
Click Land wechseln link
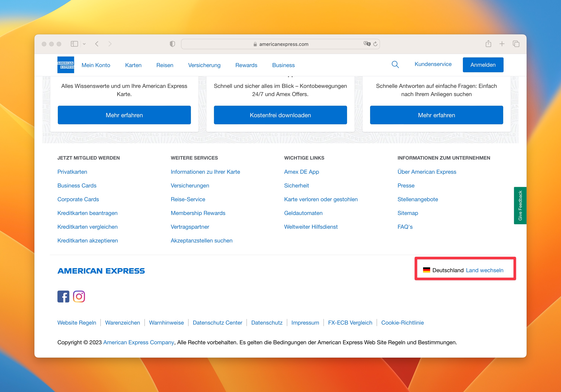pyautogui.click(x=485, y=270)
